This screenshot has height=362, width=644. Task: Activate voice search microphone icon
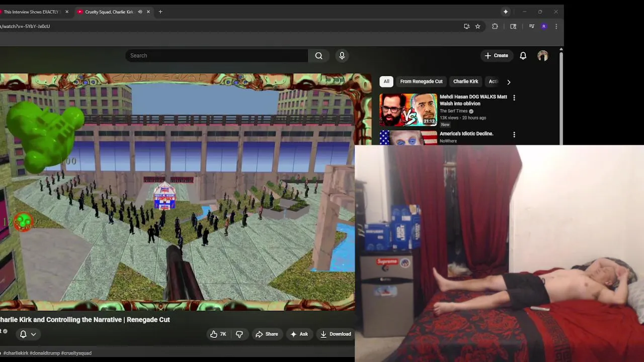pyautogui.click(x=342, y=56)
